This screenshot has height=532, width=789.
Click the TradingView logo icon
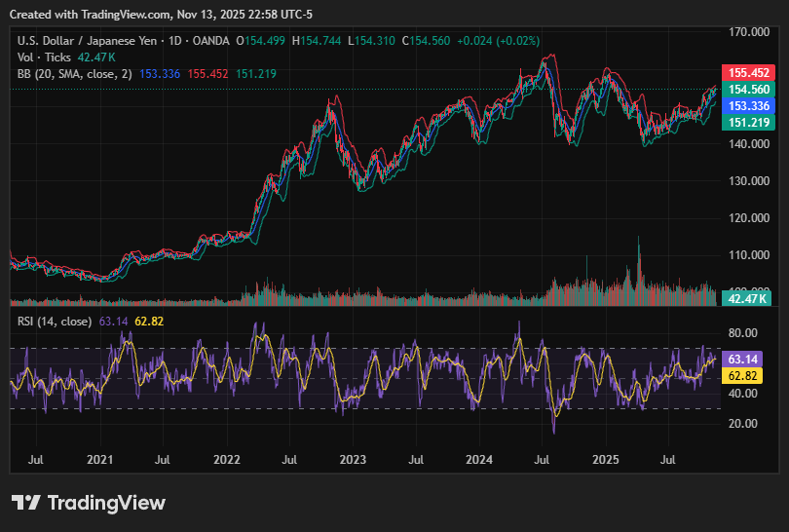pos(26,503)
